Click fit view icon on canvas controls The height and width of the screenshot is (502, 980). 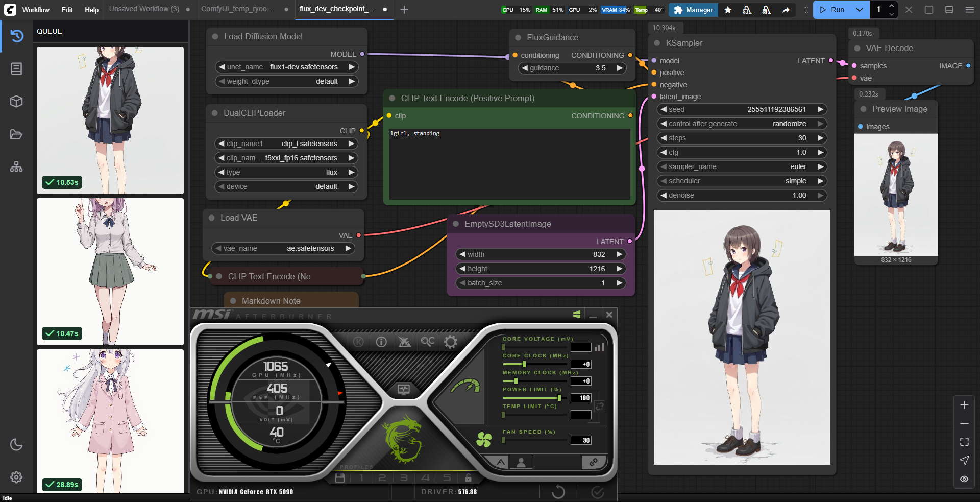tap(964, 442)
